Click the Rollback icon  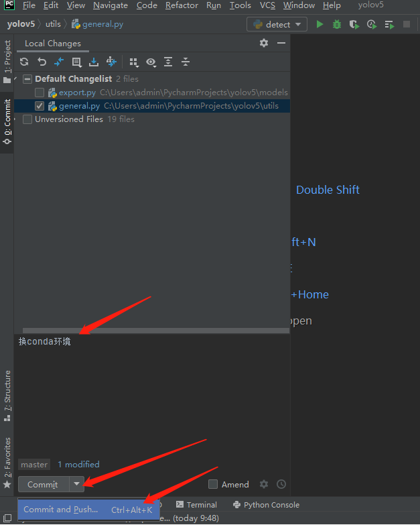42,62
